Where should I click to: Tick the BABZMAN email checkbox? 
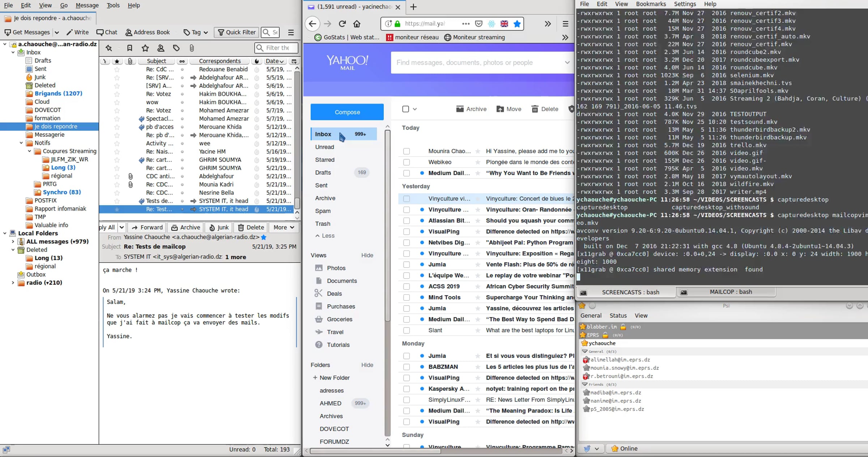[407, 367]
